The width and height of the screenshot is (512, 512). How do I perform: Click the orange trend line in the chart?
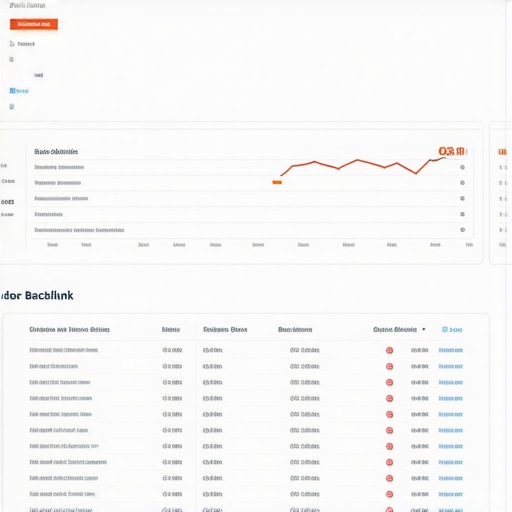pyautogui.click(x=363, y=166)
